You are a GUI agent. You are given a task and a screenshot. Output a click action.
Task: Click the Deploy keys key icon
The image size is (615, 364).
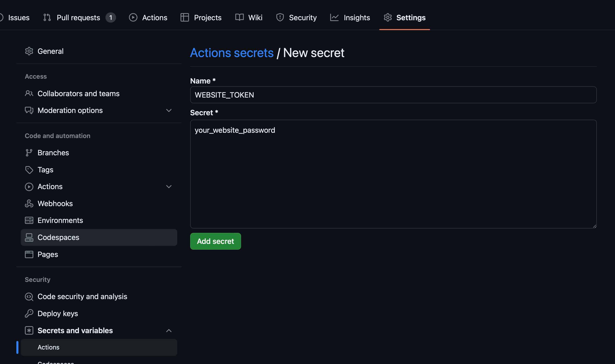(29, 313)
